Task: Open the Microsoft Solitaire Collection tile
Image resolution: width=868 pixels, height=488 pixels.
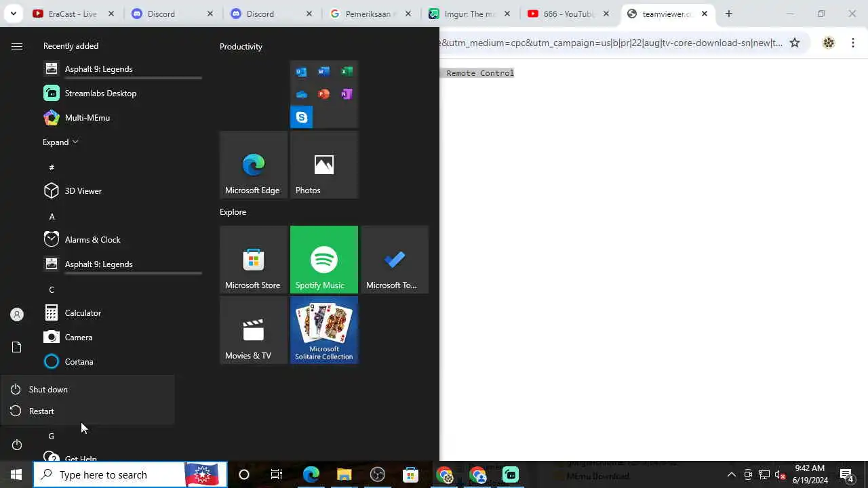Action: 324,330
